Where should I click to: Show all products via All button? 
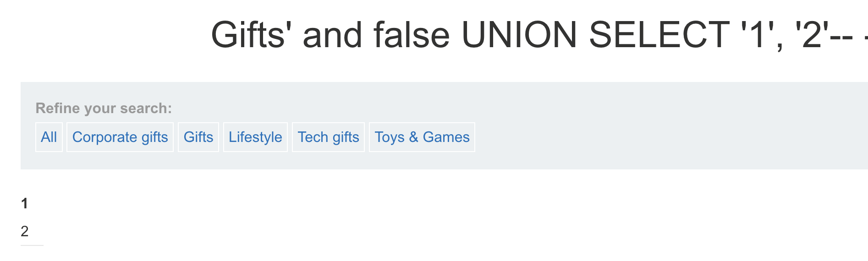point(49,137)
